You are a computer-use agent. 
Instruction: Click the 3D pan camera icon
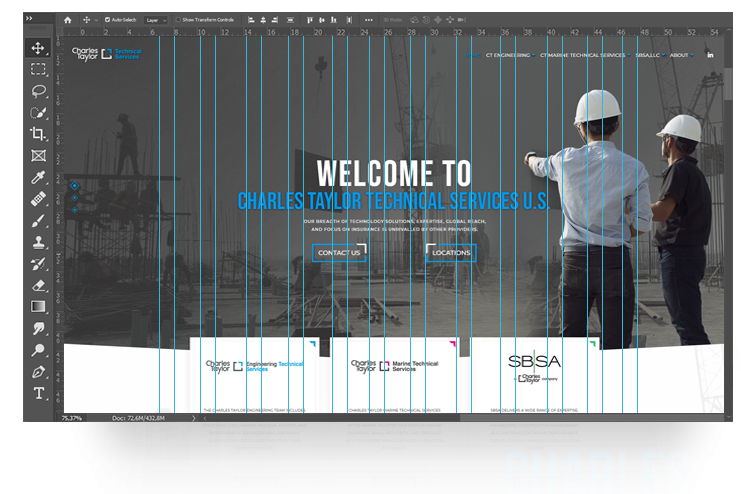point(438,20)
